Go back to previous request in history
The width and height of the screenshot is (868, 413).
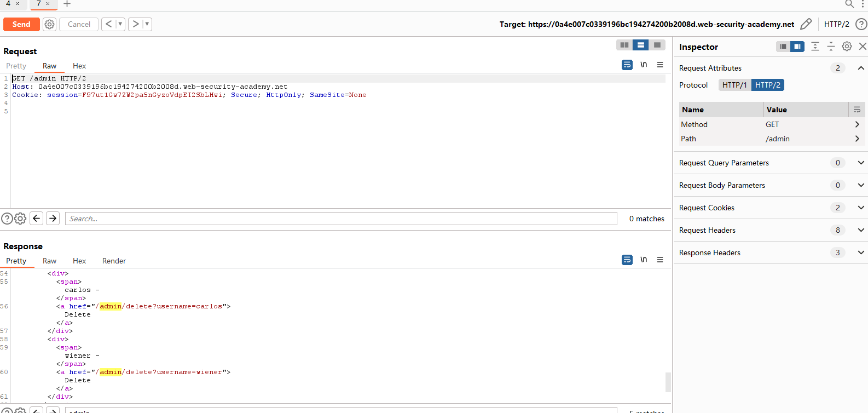[x=108, y=24]
